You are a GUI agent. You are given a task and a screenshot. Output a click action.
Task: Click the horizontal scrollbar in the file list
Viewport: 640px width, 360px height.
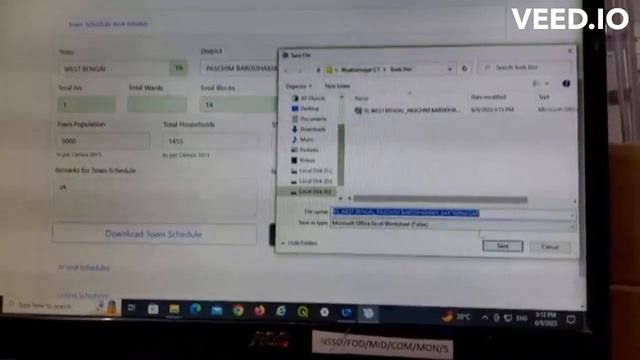tap(440, 200)
